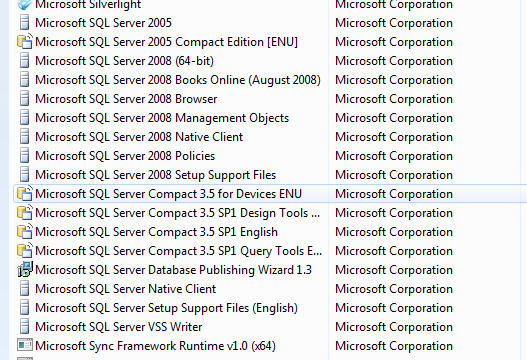The image size is (527, 360).
Task: Click the SQL Server 2008 (64-bit) icon
Action: (x=25, y=61)
